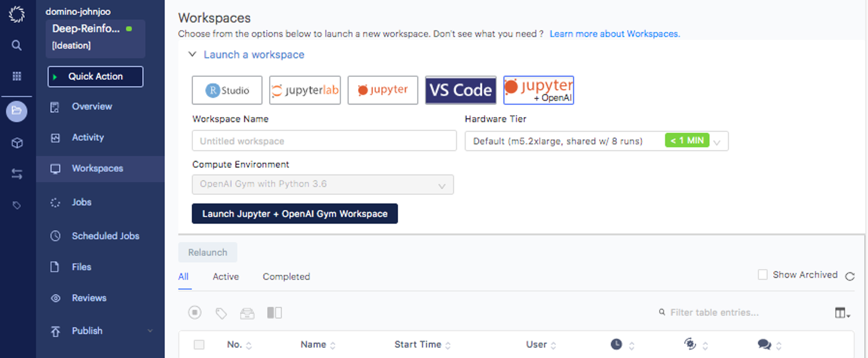Click the Quick Action button
This screenshot has height=358, width=868.
pos(95,76)
